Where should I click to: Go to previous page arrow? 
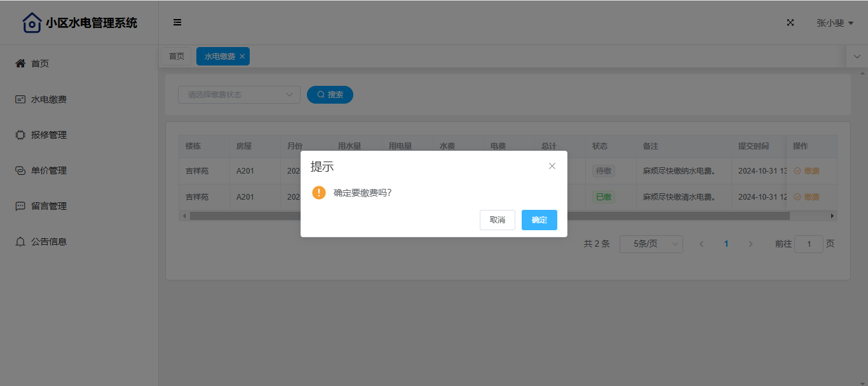tap(702, 244)
